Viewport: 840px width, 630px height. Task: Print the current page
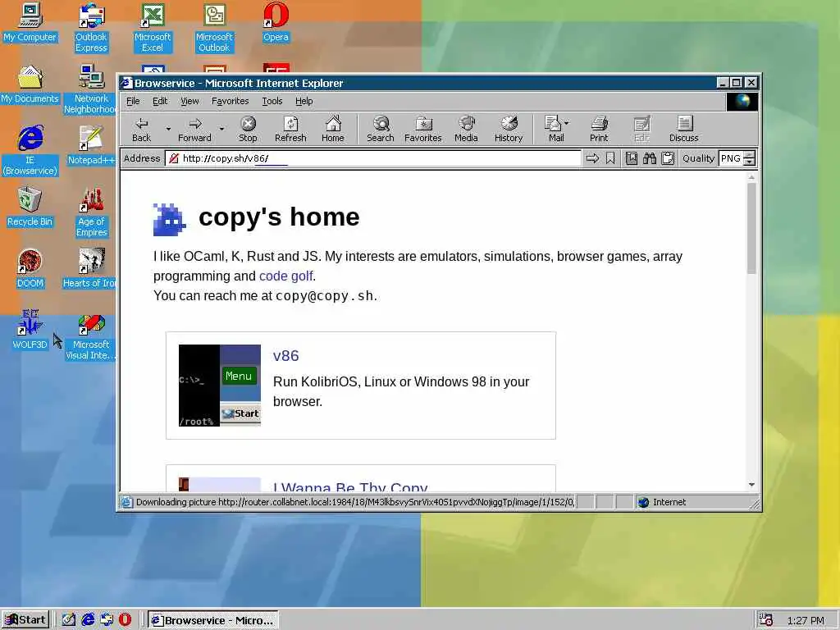(x=599, y=129)
